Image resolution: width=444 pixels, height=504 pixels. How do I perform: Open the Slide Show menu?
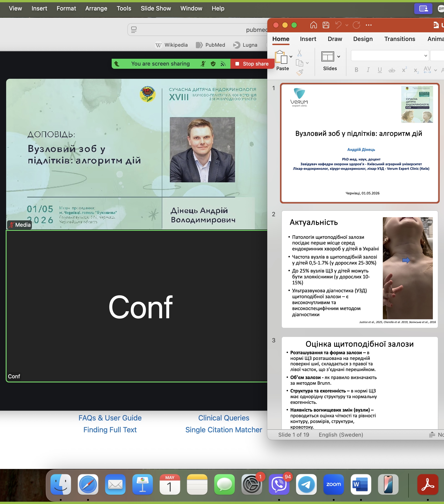[x=156, y=8]
